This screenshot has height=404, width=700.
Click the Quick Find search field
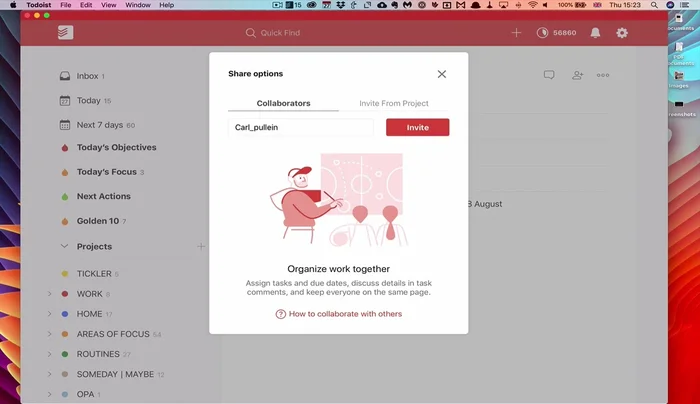273,33
